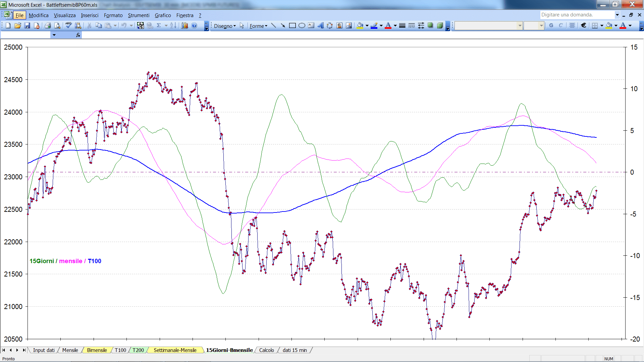Viewport: 644px width, 362px height.
Task: Open the font name combo box
Action: click(489, 25)
